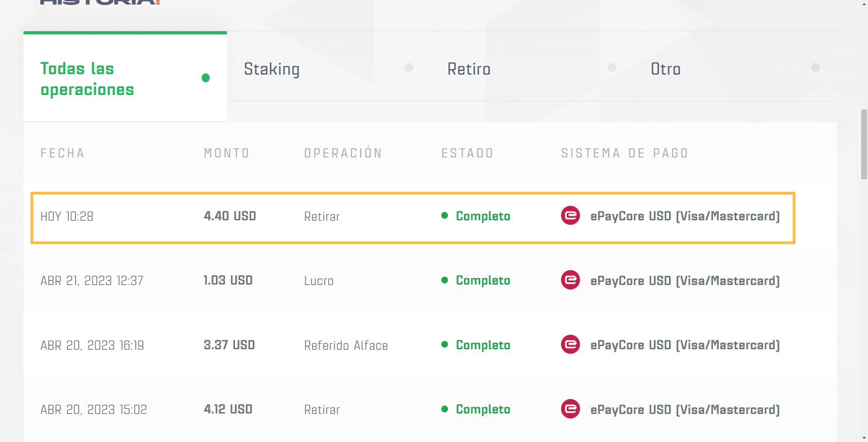Click the status dot on the Referido Alface row

point(445,344)
